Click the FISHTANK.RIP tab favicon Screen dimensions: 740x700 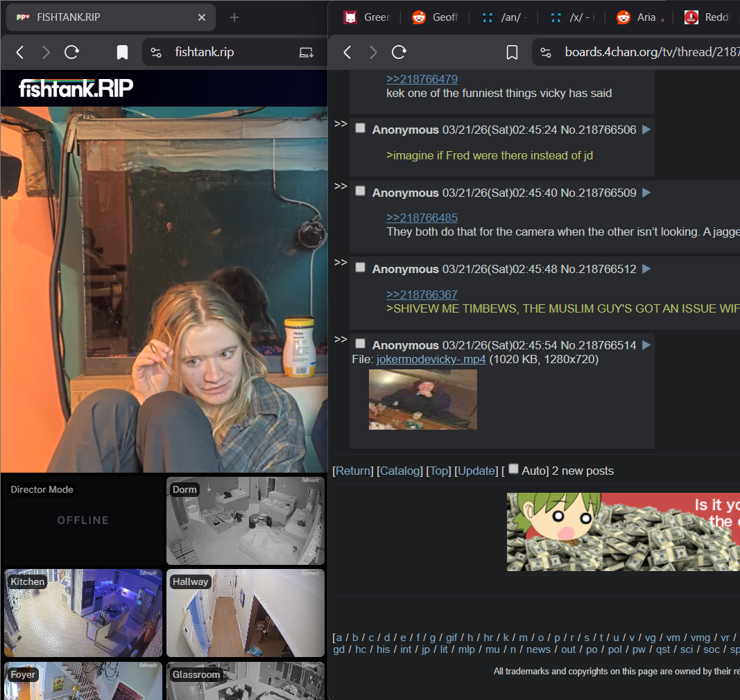click(x=23, y=17)
